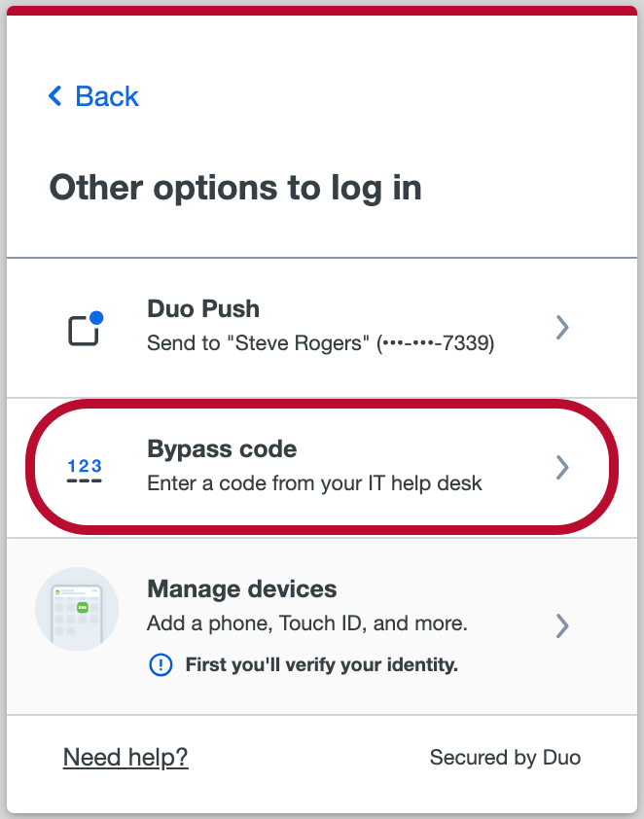644x819 pixels.
Task: Click the Secured by Duo footer text
Action: click(505, 757)
